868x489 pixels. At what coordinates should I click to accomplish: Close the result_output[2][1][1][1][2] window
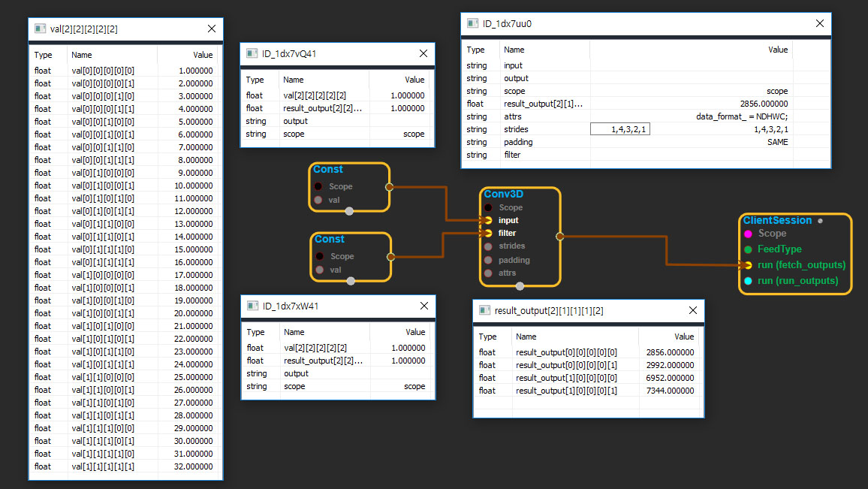693,310
